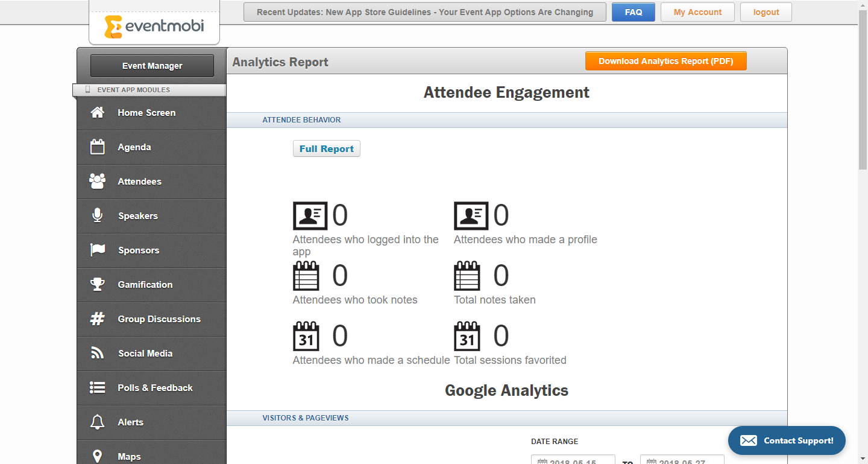The image size is (868, 464).
Task: Download Analytics Report as PDF
Action: [x=665, y=61]
